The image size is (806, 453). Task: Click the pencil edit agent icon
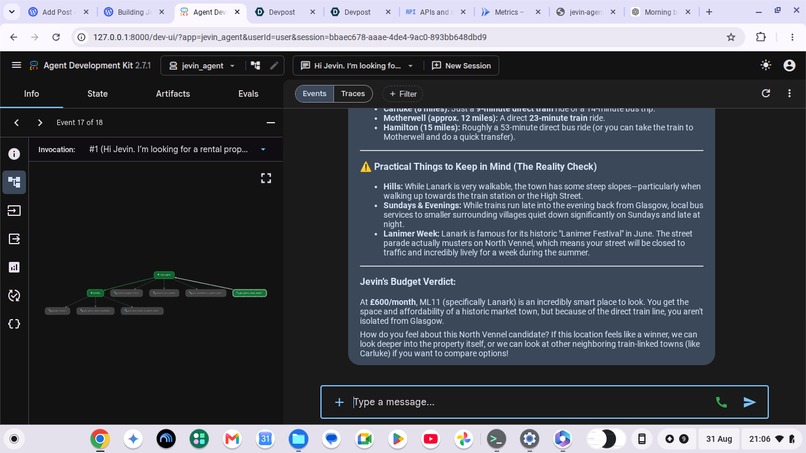[x=274, y=65]
